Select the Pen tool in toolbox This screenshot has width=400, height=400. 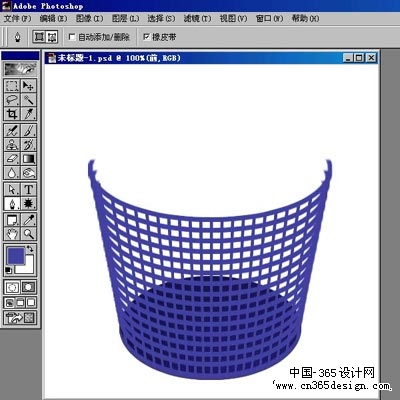click(x=12, y=203)
